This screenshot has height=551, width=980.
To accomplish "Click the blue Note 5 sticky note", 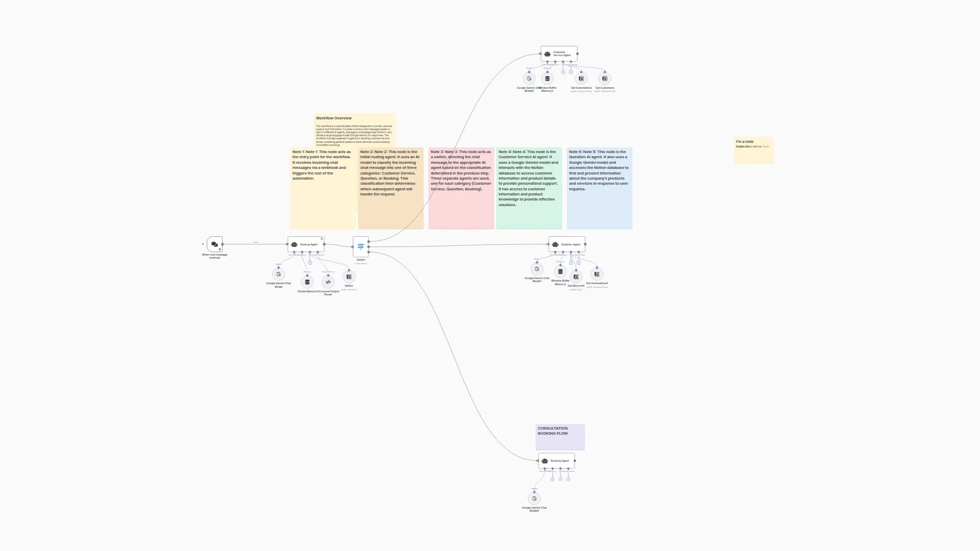I will pyautogui.click(x=599, y=209).
